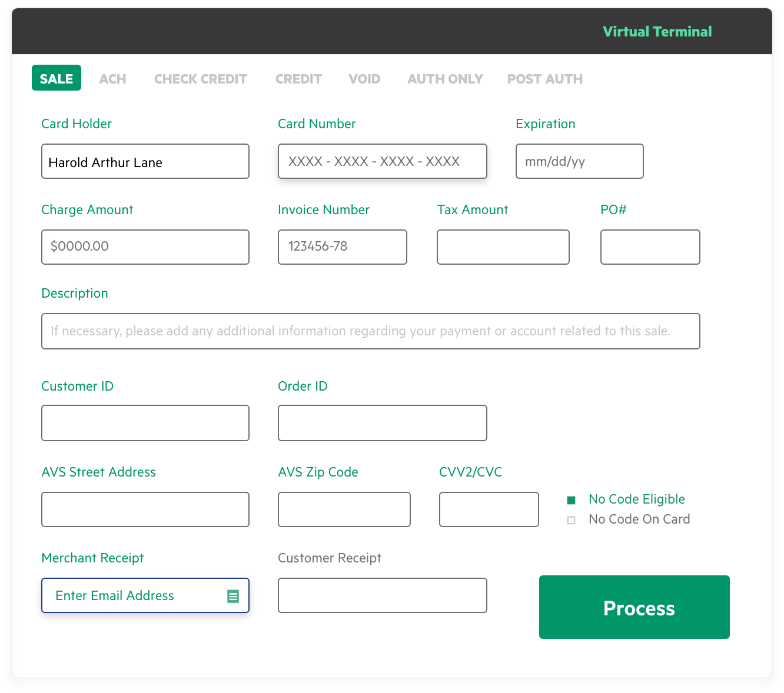Focus the Card Number field

click(382, 161)
